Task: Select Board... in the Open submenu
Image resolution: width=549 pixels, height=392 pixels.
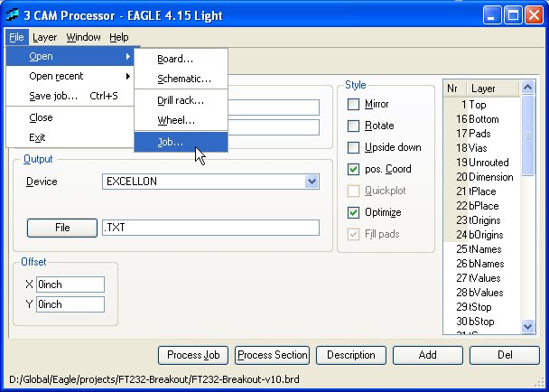Action: click(181, 59)
